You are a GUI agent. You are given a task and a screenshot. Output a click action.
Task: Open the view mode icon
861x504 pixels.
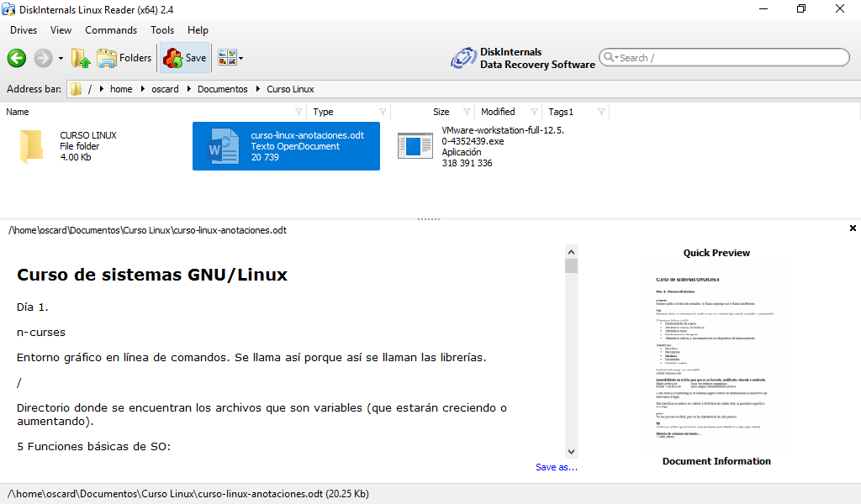tap(227, 57)
